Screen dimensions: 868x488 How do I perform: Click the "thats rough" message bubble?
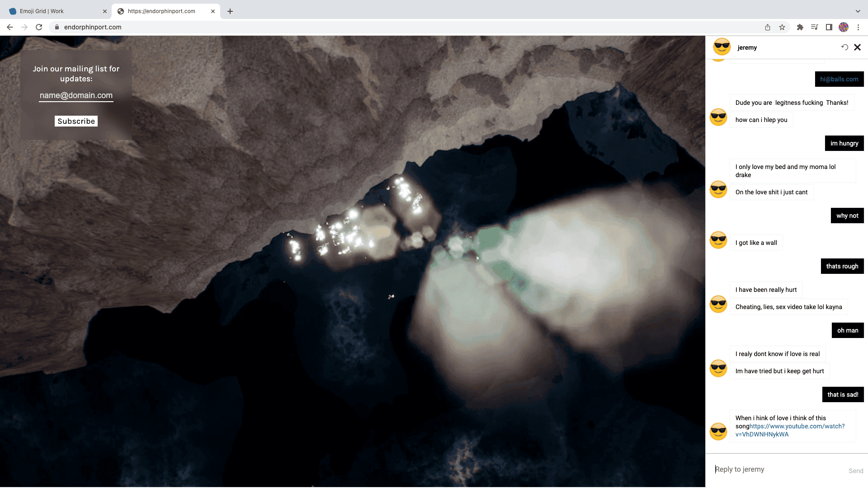pyautogui.click(x=842, y=266)
